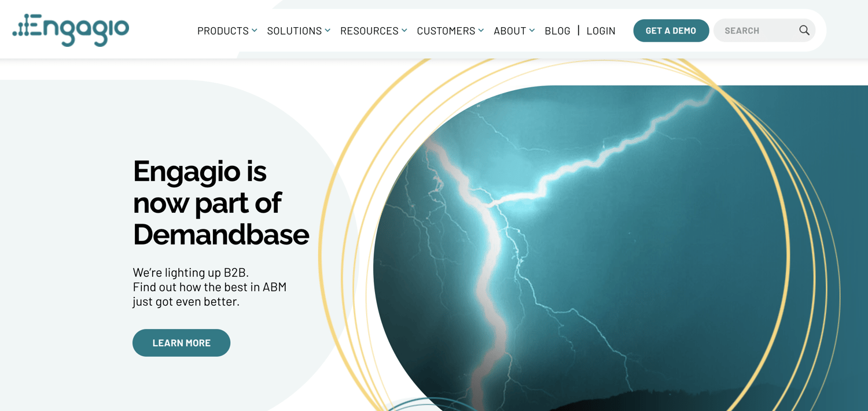The height and width of the screenshot is (411, 868).
Task: Go to the Blog page
Action: [557, 31]
